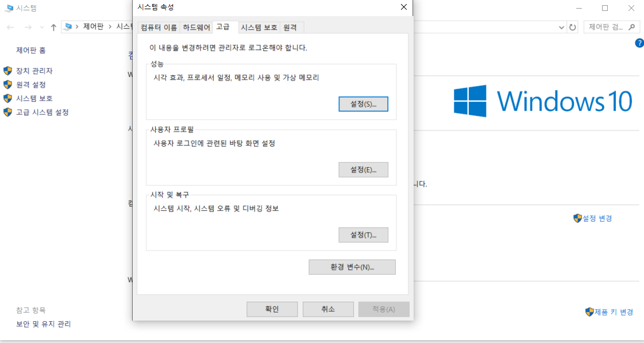
Task: Open 시스템 보호 link in sidebar
Action: [34, 98]
